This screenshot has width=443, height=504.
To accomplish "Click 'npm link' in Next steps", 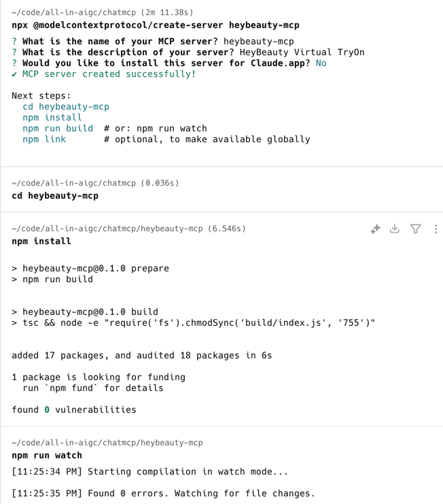I will click(43, 139).
